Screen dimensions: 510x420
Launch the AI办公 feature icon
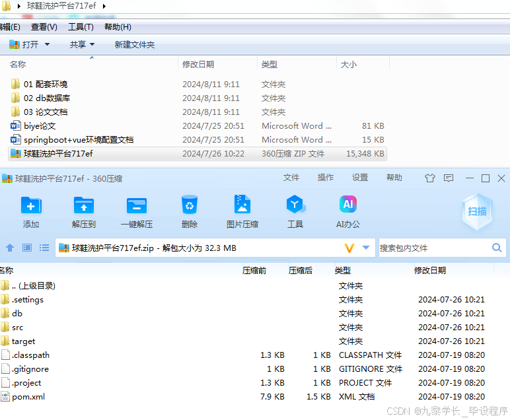pos(347,204)
